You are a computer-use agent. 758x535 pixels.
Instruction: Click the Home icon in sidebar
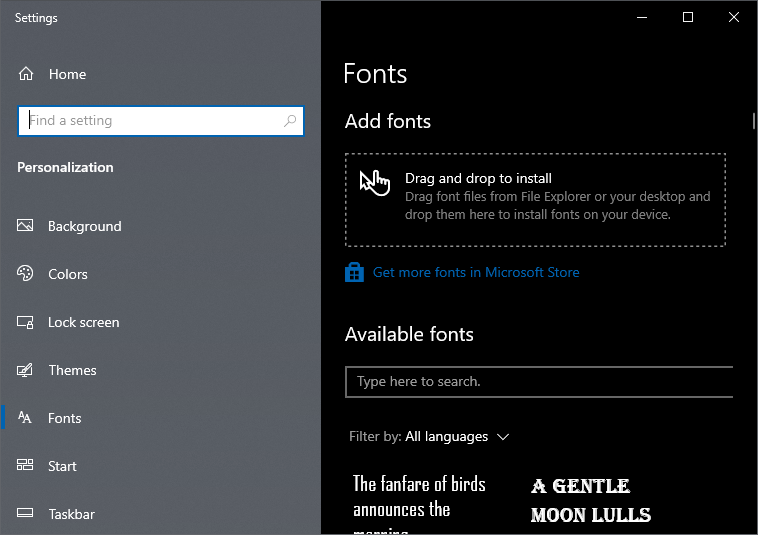click(x=27, y=74)
